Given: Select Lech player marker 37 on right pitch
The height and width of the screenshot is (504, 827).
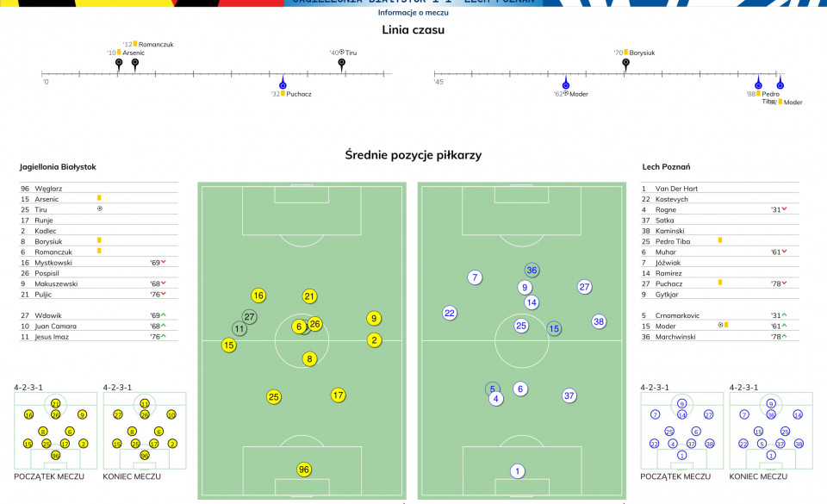Looking at the screenshot, I should [569, 395].
